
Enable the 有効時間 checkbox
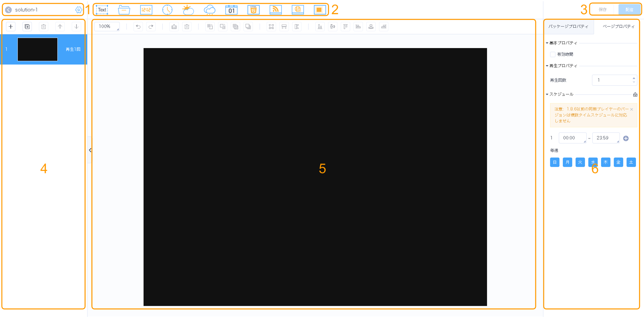553,54
